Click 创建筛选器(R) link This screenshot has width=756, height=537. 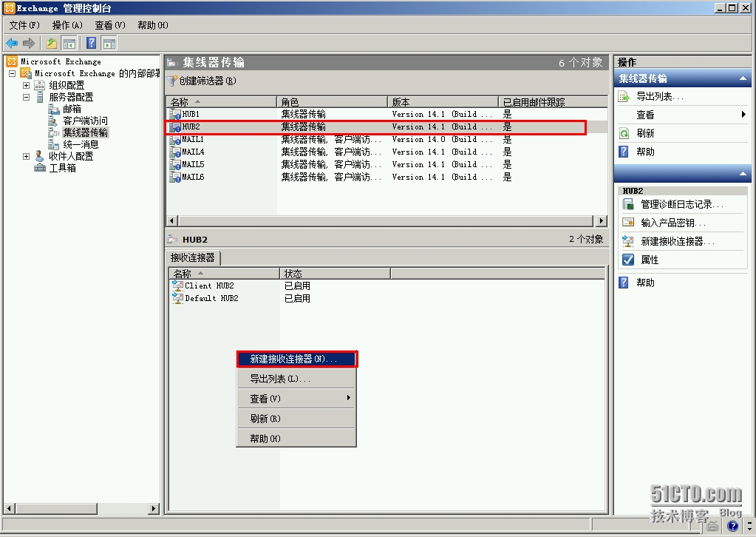208,81
